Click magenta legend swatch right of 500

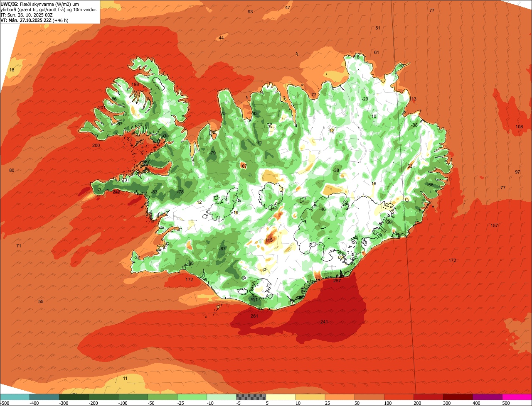tap(517, 397)
